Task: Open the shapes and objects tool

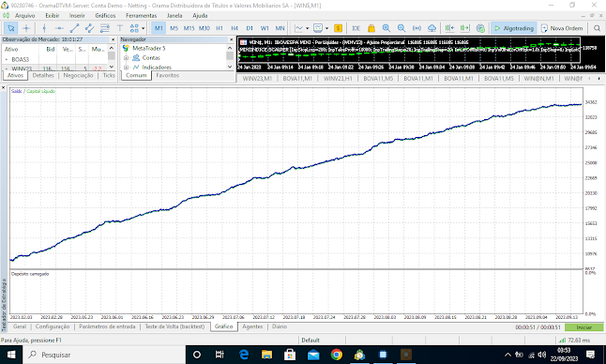Action: tap(134, 28)
